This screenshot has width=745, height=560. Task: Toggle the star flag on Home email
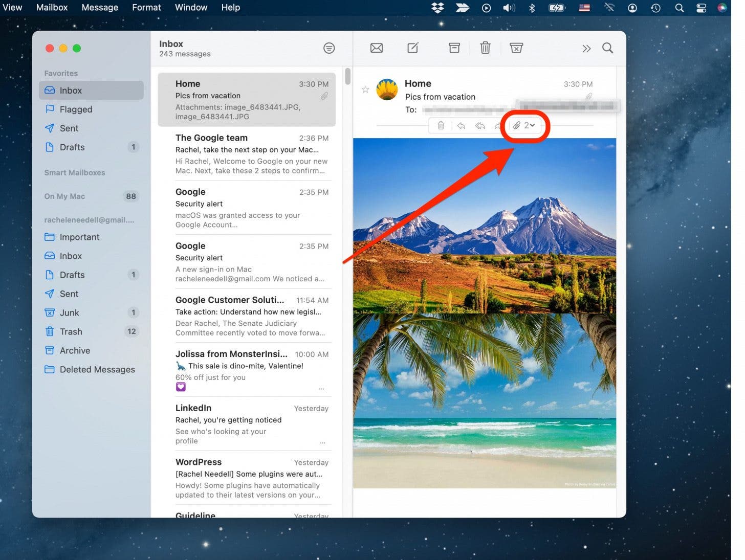click(x=365, y=90)
